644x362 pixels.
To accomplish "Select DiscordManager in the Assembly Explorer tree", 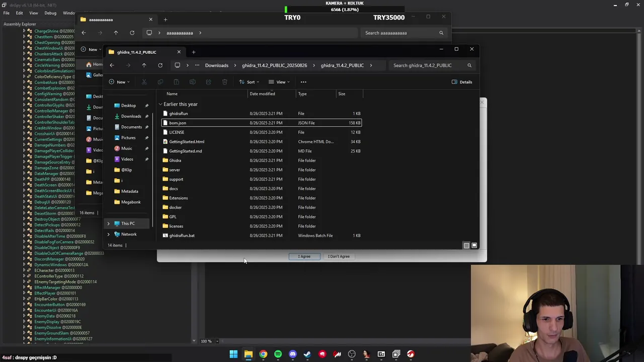I will point(56,259).
